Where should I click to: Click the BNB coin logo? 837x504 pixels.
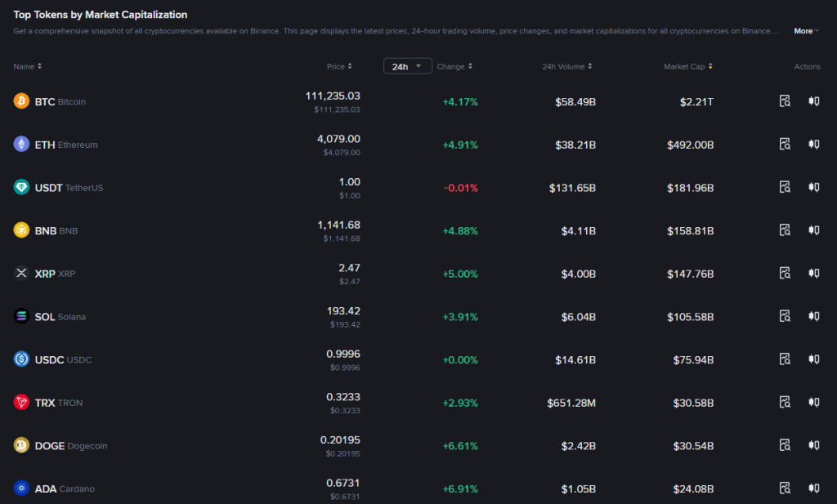click(x=21, y=230)
